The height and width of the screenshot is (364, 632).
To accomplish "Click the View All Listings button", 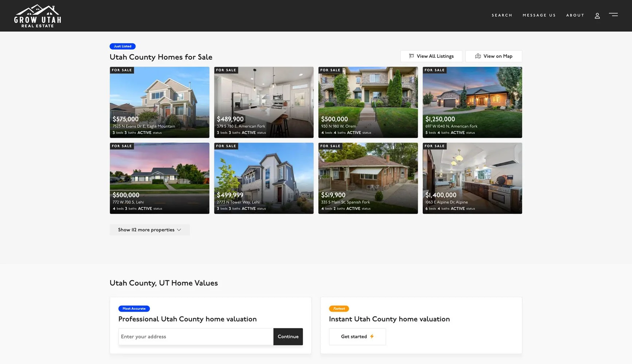I will (431, 56).
